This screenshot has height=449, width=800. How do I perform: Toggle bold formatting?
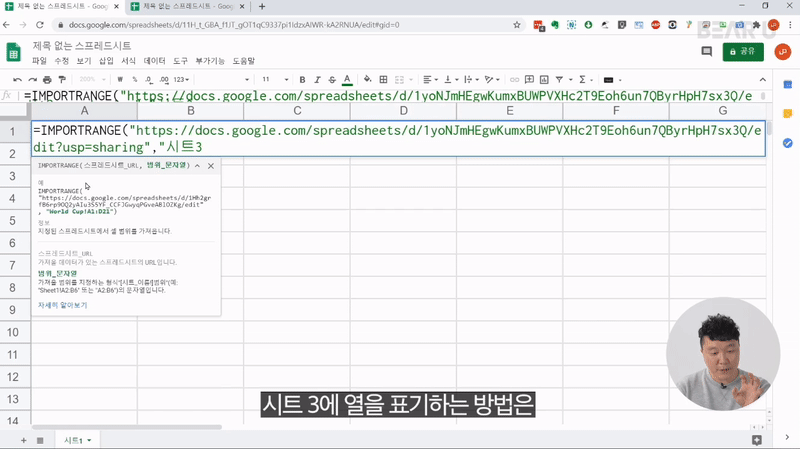(x=302, y=80)
